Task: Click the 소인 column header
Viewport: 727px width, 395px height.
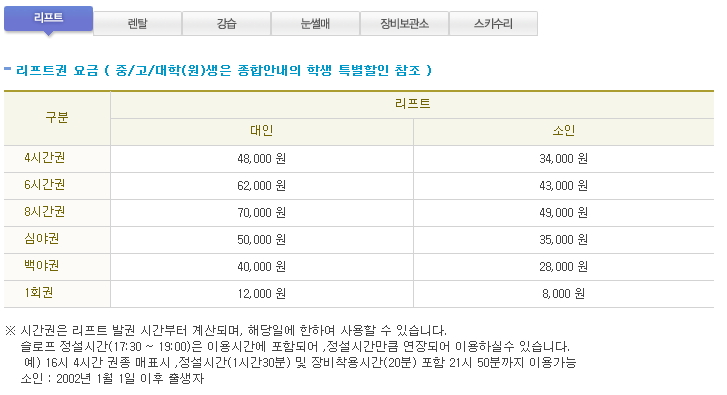Action: click(564, 131)
